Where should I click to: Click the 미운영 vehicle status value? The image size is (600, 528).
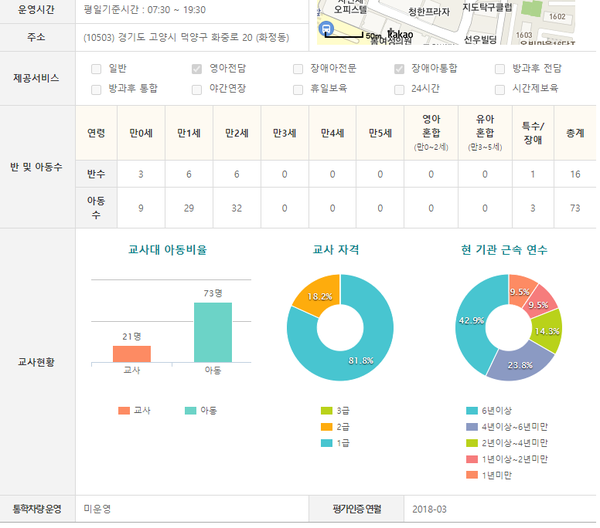97,509
